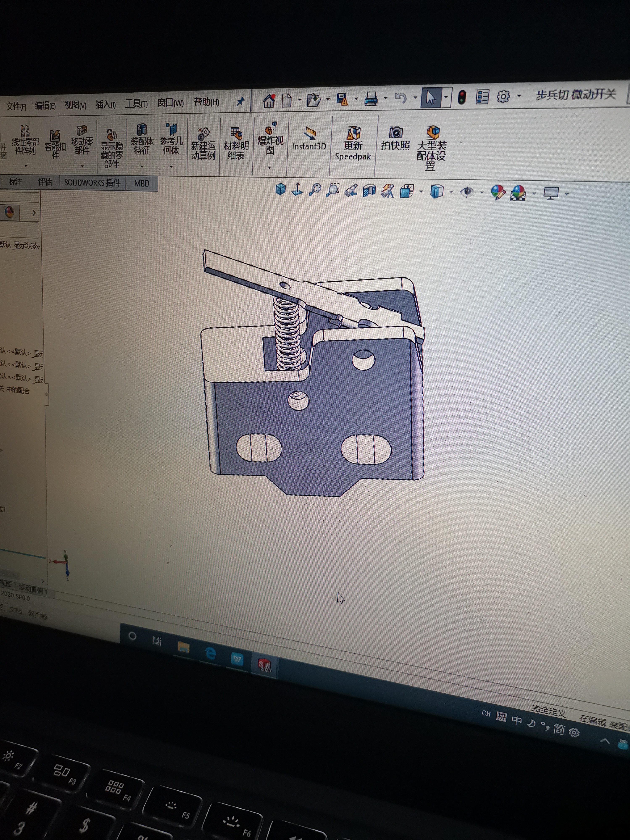Click 线性零部件阵列 linear component pattern

(x=25, y=140)
